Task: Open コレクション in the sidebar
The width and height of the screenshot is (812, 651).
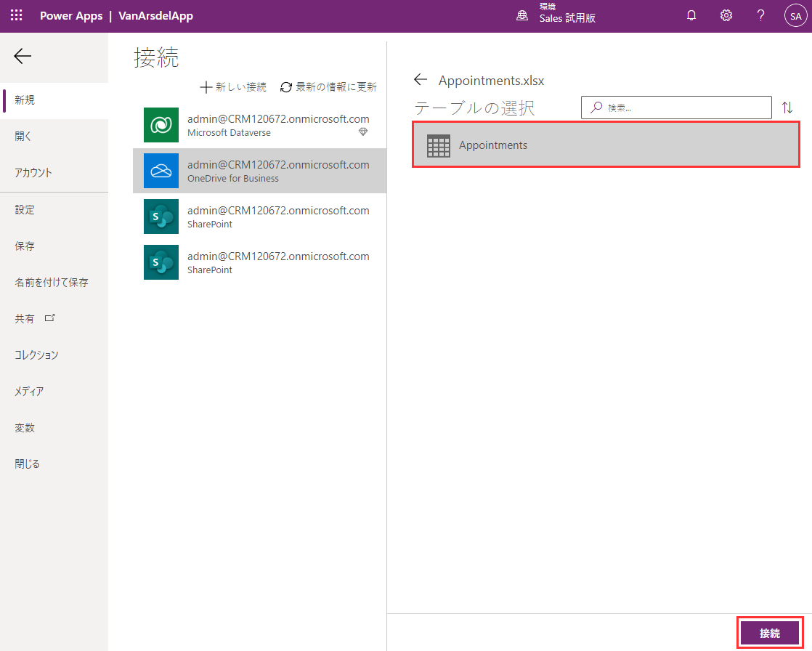Action: click(54, 355)
